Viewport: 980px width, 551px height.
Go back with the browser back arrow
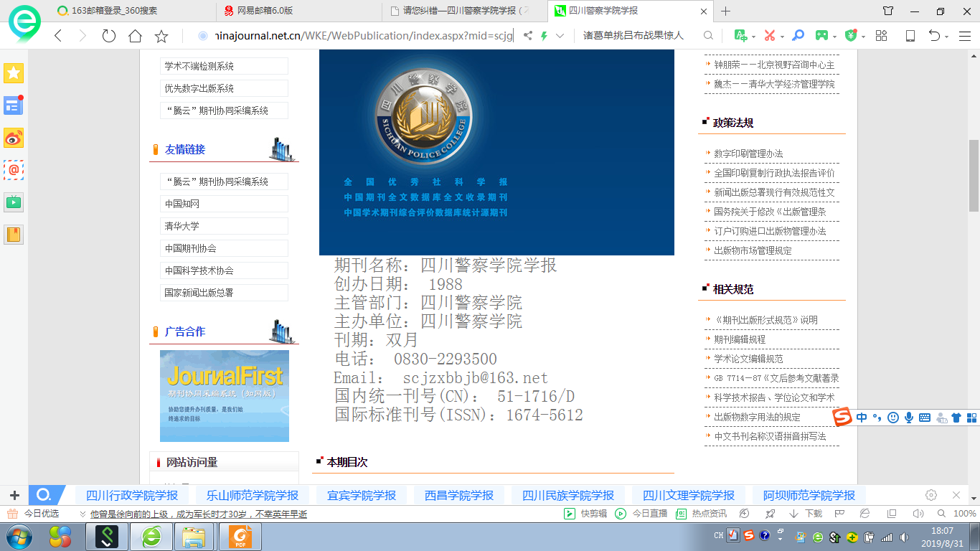(x=58, y=36)
